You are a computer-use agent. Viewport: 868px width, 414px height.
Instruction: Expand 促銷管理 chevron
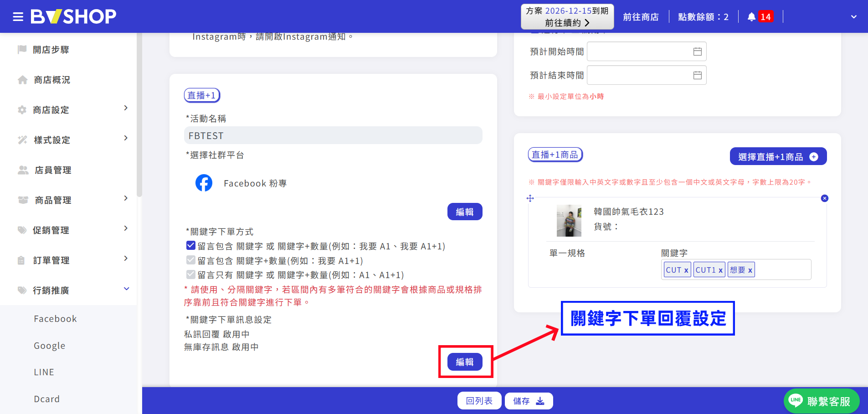126,228
